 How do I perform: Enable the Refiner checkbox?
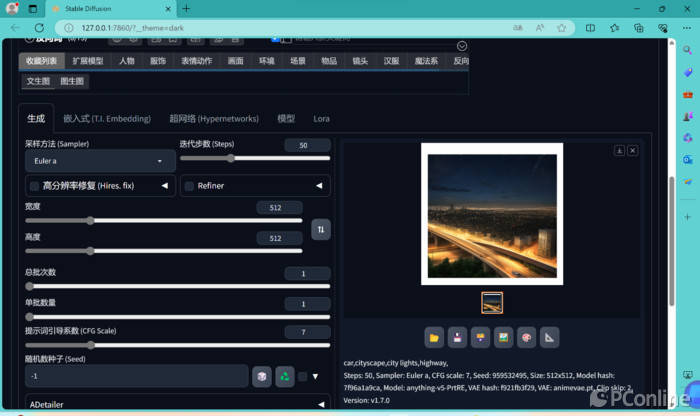tap(189, 186)
